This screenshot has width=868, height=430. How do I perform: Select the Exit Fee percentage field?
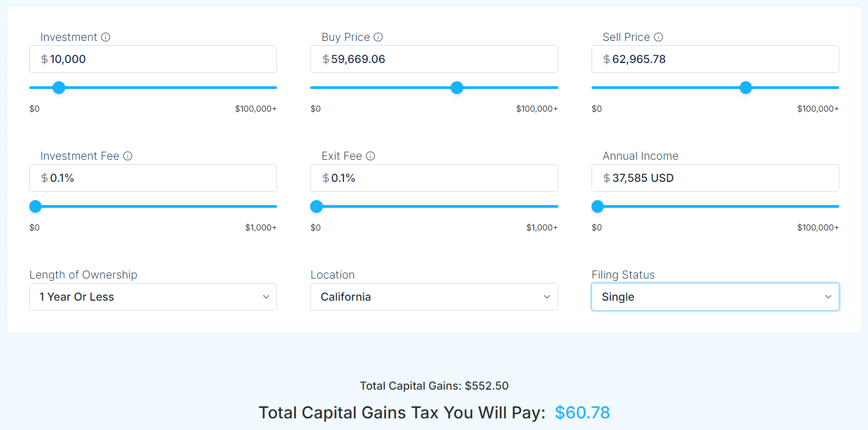[x=434, y=178]
